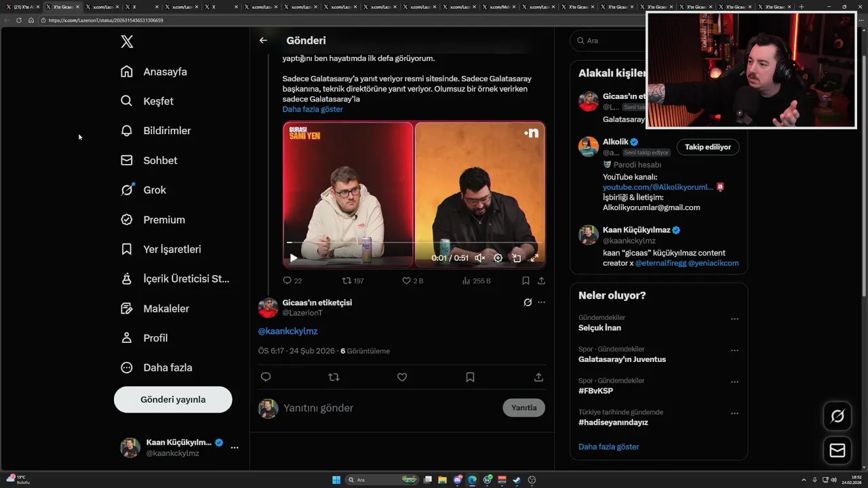Click the browser address bar URL
The height and width of the screenshot is (488, 868).
[x=106, y=20]
